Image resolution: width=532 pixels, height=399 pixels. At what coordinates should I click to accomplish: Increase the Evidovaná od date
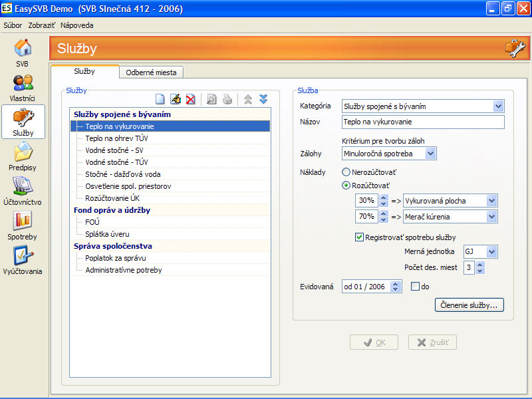[395, 283]
